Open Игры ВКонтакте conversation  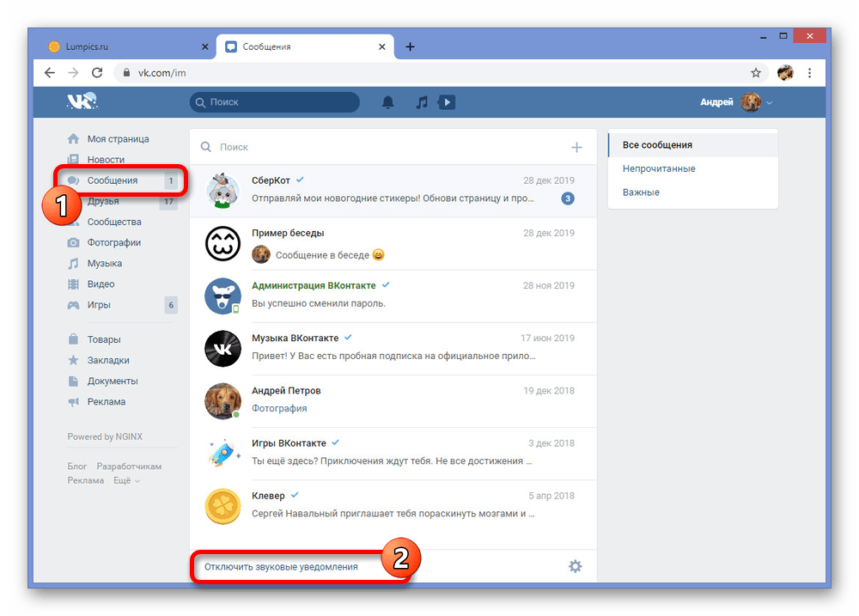(393, 454)
